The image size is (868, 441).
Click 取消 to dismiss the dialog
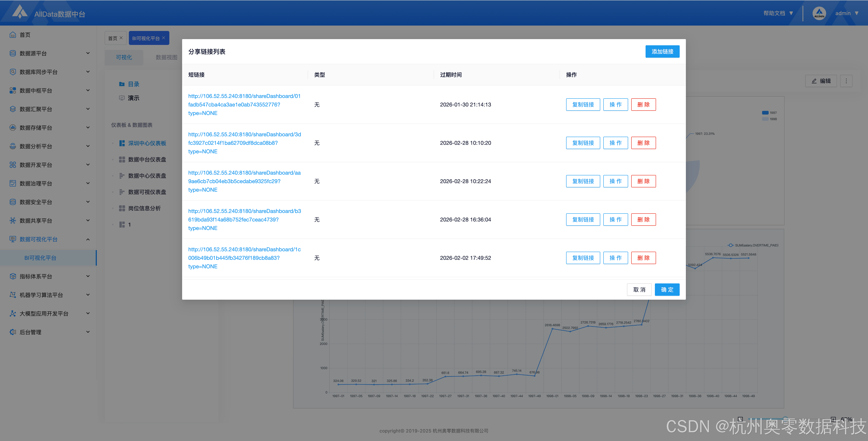(639, 290)
